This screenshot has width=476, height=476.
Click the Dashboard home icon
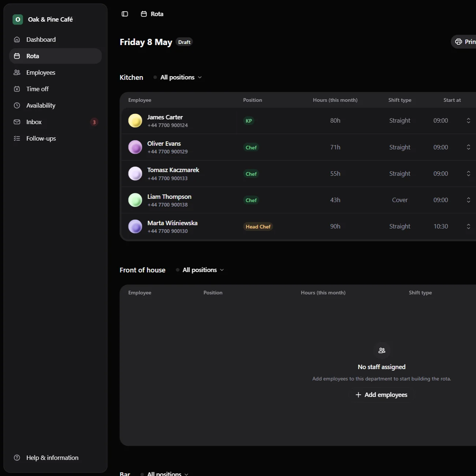point(17,40)
